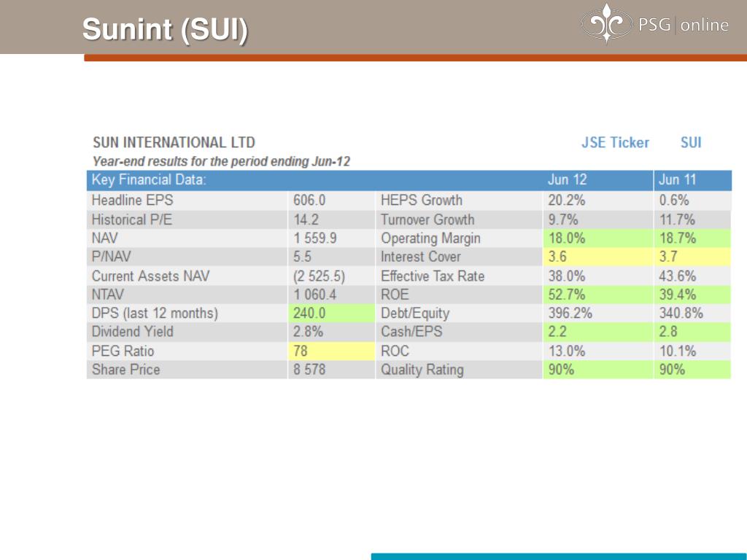Select the yellow Interest Cover cell 3.7
The height and width of the screenshot is (560, 747).
pos(692,257)
